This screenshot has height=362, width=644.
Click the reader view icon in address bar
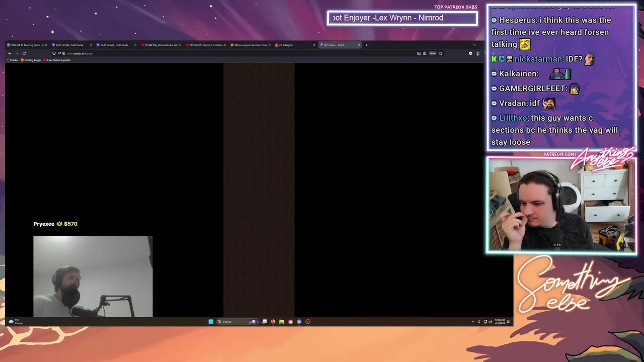pyautogui.click(x=425, y=53)
